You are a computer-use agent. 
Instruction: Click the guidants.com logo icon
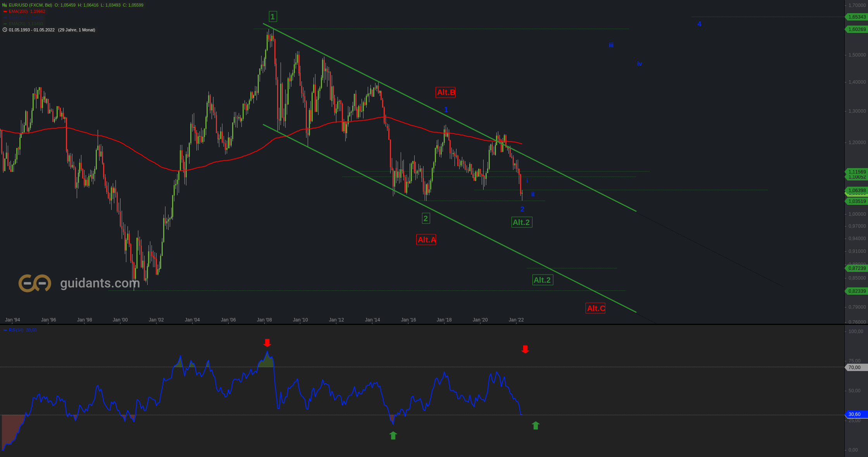tap(35, 283)
